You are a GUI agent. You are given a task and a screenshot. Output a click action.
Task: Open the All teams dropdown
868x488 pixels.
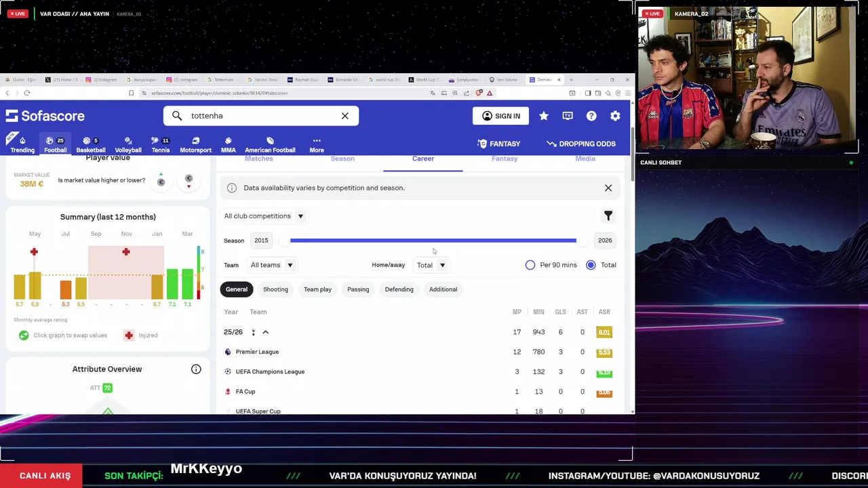[x=271, y=265]
